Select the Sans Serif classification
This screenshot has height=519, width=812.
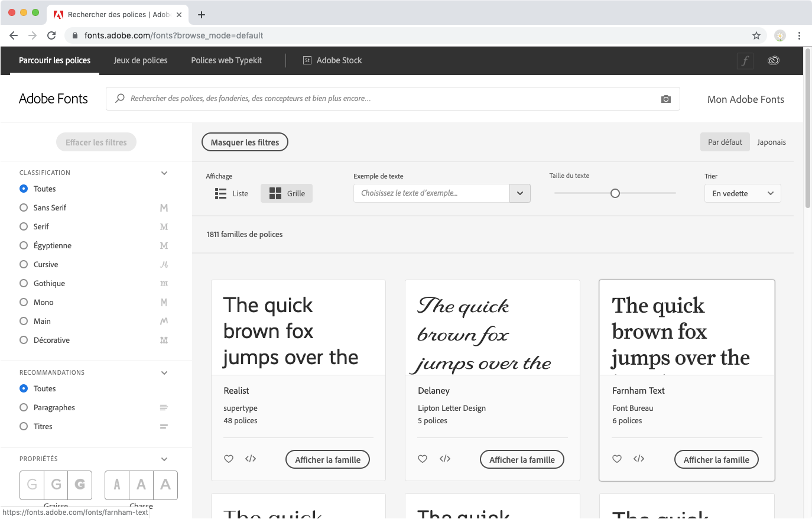click(x=24, y=207)
